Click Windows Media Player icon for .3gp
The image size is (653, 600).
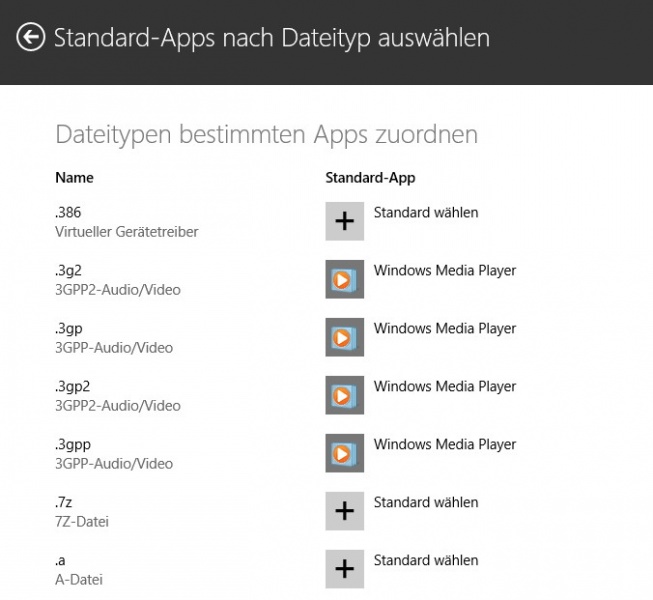coord(344,337)
